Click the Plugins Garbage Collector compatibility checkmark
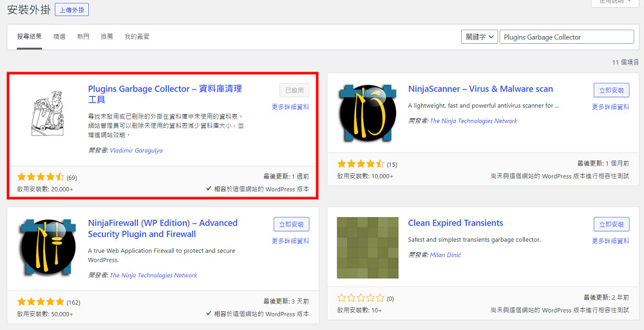The image size is (644, 330). click(x=209, y=189)
